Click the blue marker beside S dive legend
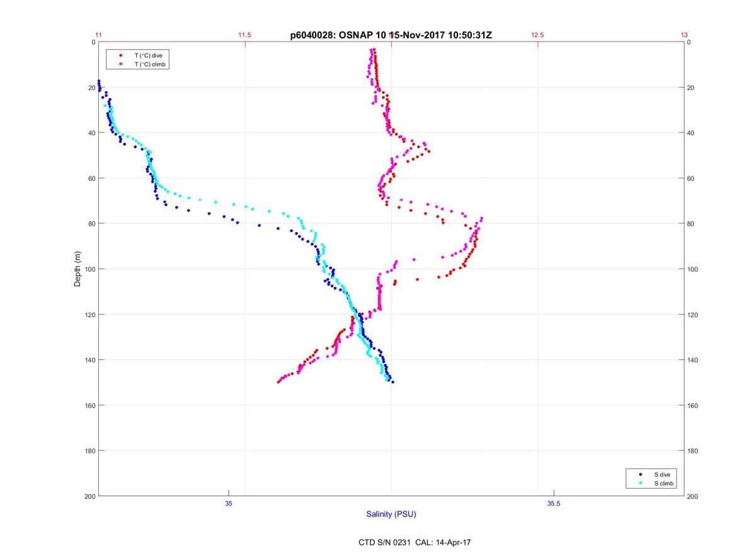Viewport: 756px width, 558px height. [x=640, y=474]
